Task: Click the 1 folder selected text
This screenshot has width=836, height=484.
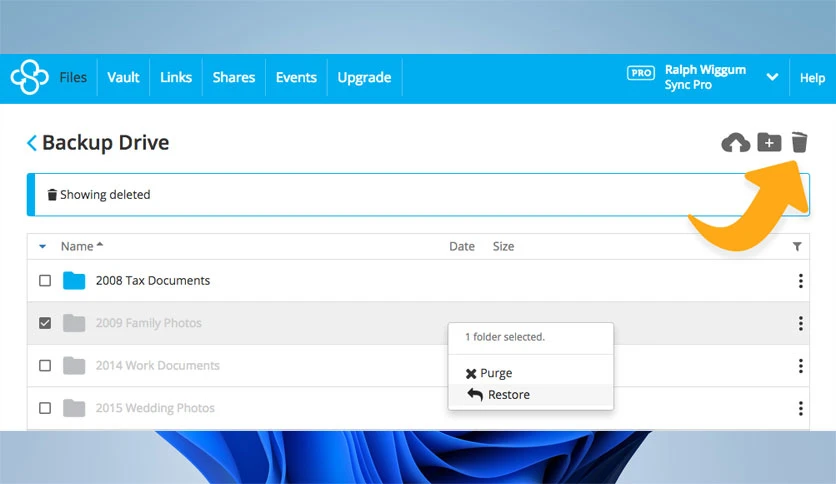Action: [505, 337]
